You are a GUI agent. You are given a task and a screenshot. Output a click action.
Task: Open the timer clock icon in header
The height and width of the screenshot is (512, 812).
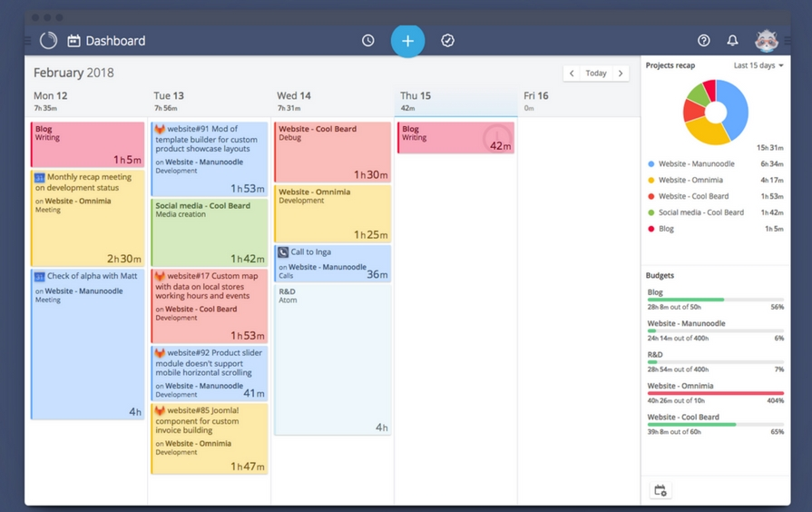[x=367, y=41]
